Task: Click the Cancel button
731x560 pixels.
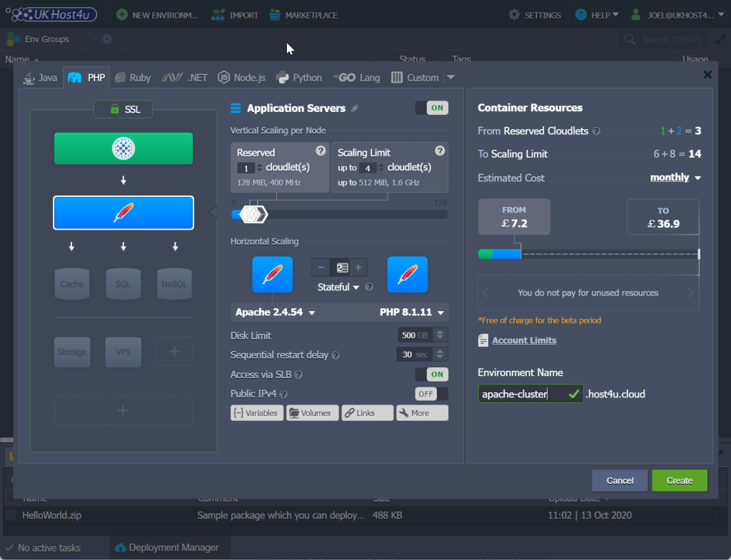Action: 620,480
